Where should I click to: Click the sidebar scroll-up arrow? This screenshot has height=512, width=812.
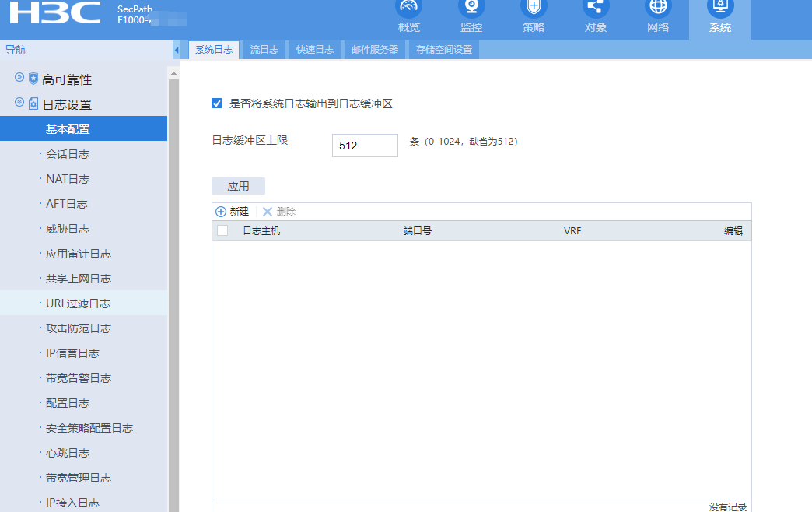pyautogui.click(x=173, y=73)
